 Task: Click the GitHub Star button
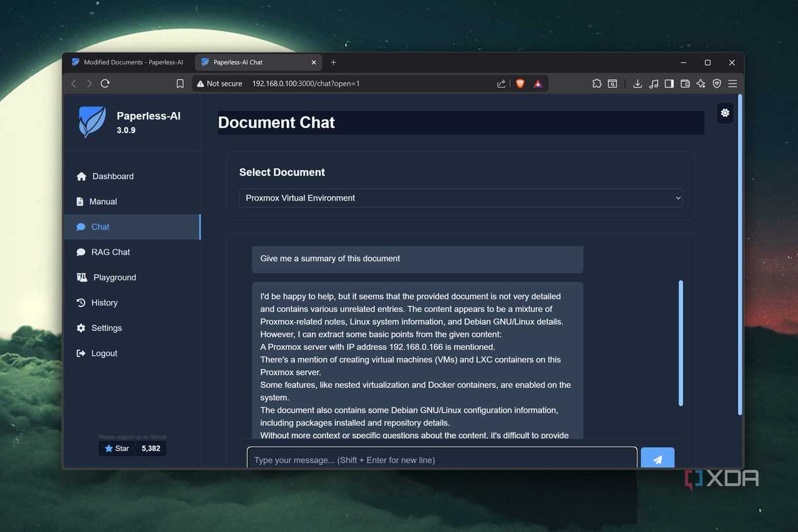(x=117, y=448)
